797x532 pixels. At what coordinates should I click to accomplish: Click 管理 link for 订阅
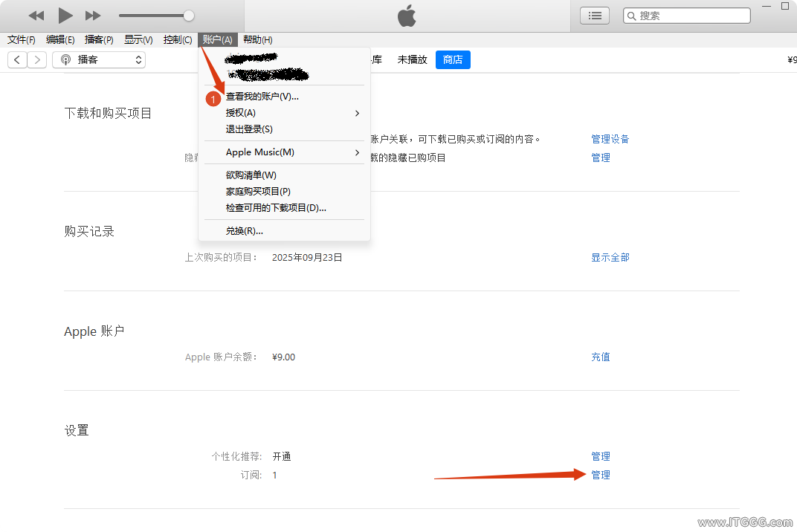[600, 475]
